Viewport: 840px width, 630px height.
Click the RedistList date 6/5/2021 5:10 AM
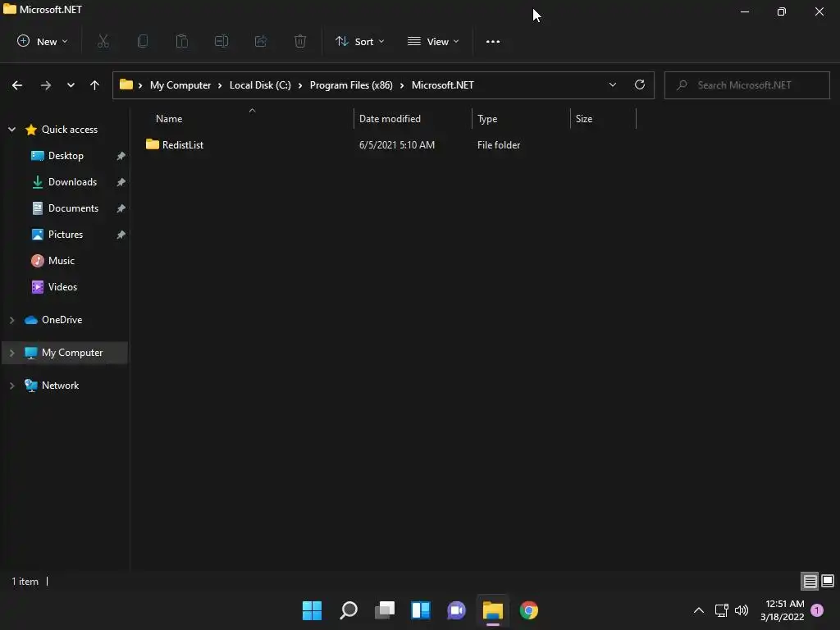click(x=397, y=145)
